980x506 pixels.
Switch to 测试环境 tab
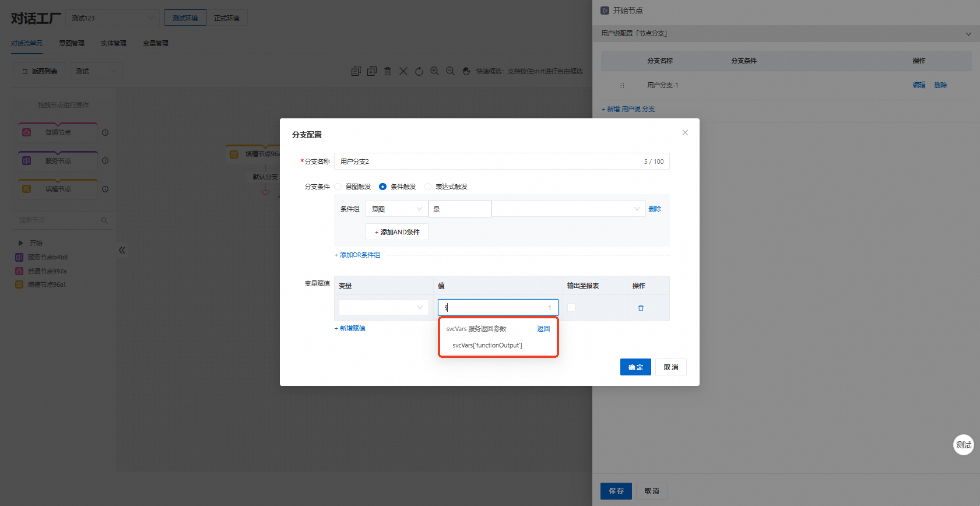point(185,18)
